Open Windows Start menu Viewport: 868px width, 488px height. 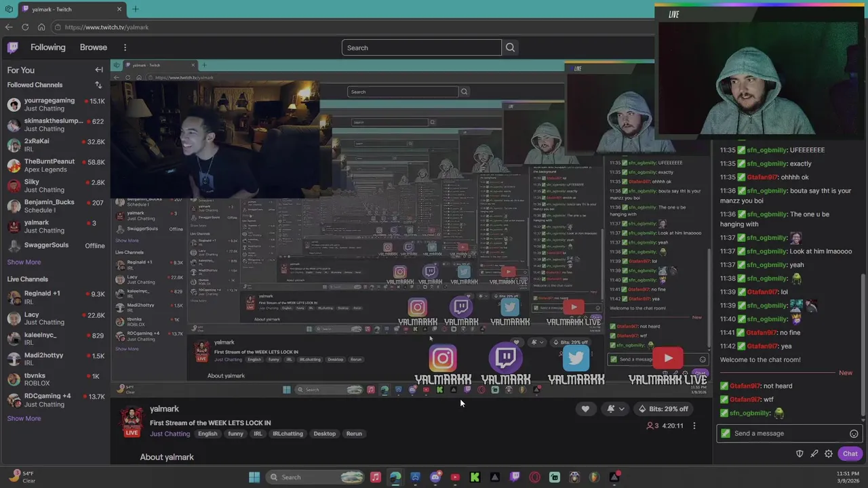pos(254,477)
